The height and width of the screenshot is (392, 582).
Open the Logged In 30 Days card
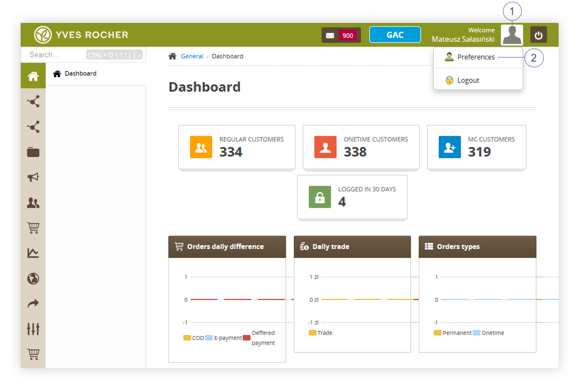352,197
